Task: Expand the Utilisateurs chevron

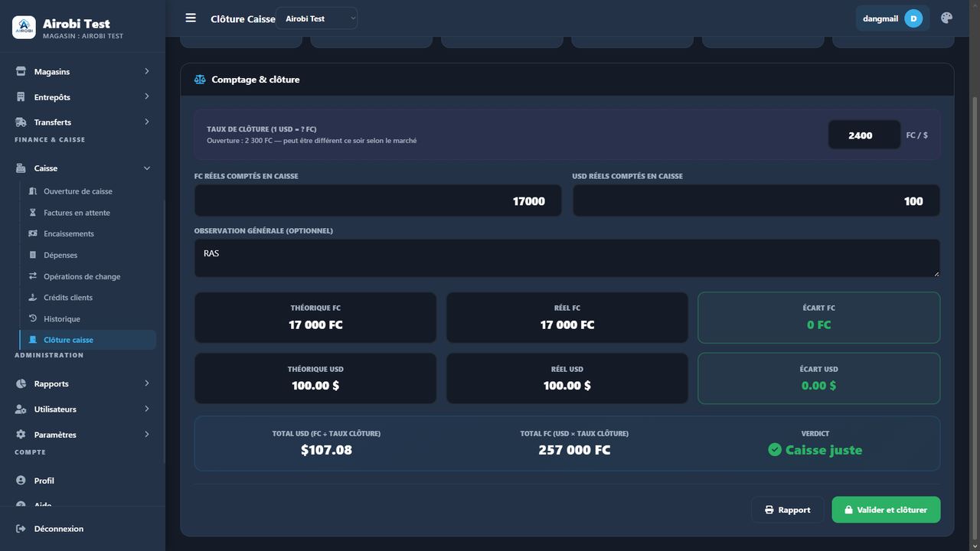Action: (146, 409)
